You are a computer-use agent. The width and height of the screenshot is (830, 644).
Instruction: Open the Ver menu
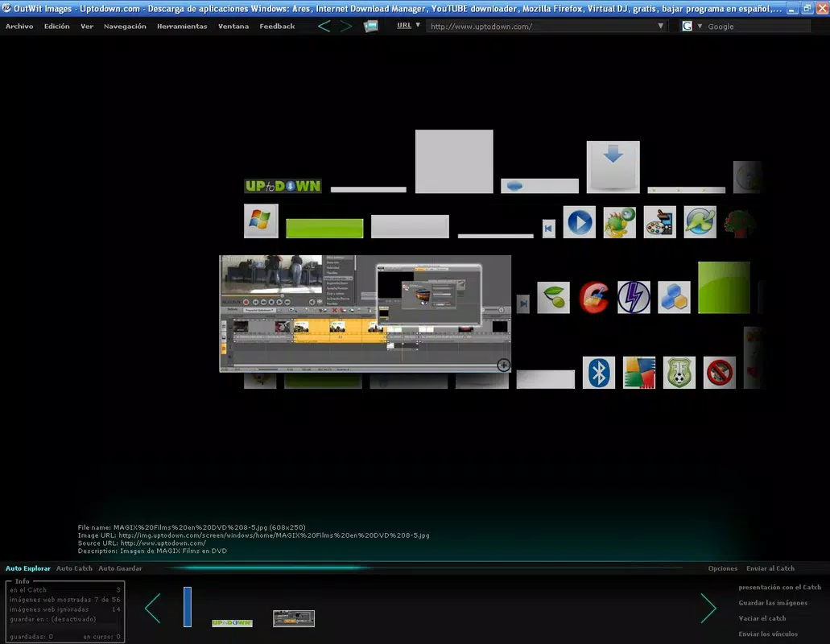(87, 26)
